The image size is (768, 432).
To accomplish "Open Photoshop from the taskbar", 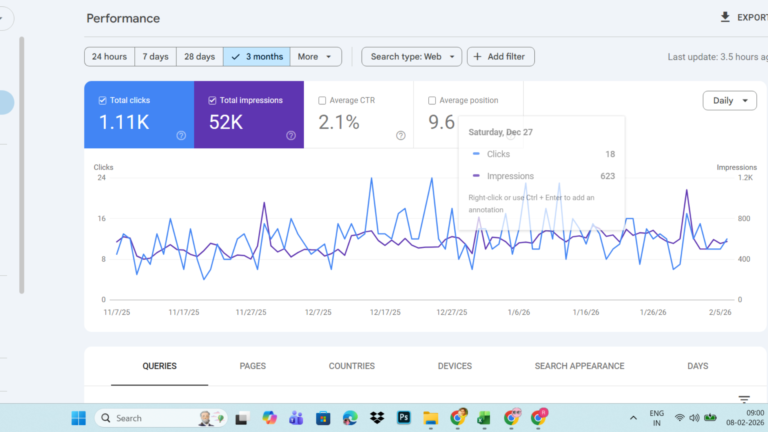I will click(404, 418).
